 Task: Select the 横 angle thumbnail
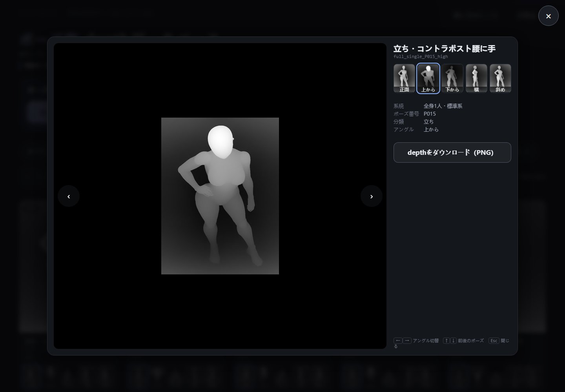pos(476,78)
